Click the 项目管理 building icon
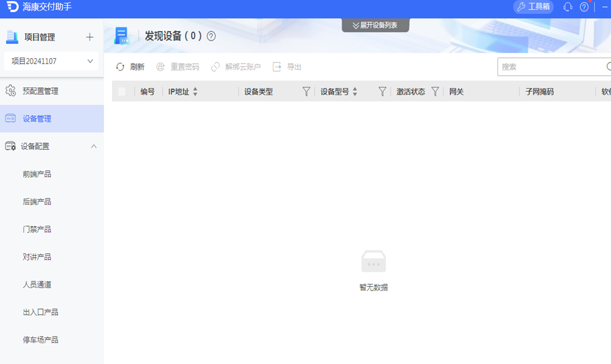 click(x=12, y=37)
